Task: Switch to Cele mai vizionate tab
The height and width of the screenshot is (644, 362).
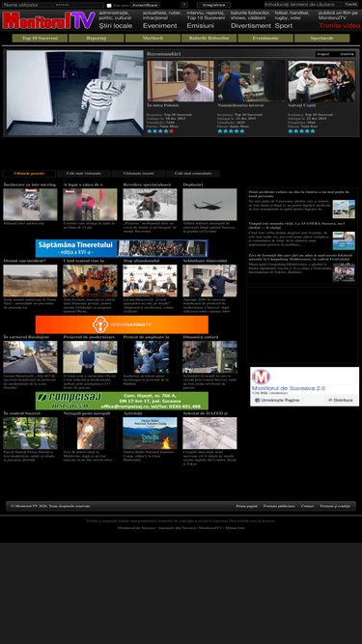Action: pos(84,174)
